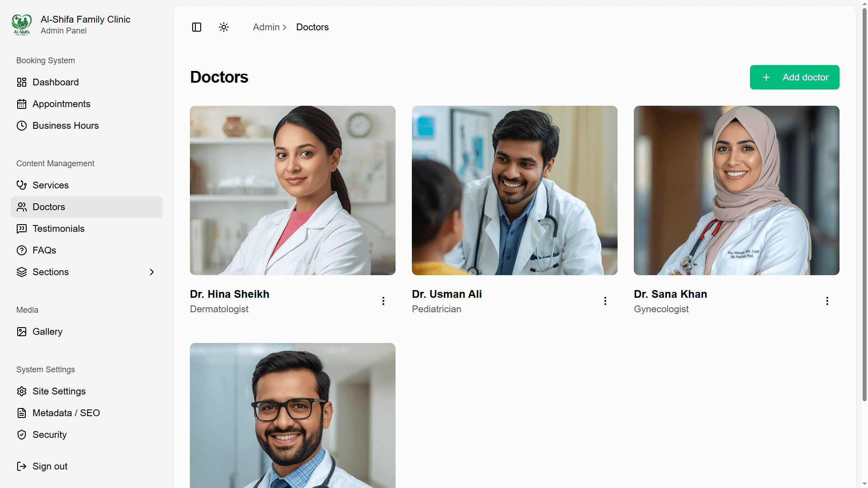The image size is (868, 488).
Task: Click the scrollbar down arrow
Action: click(864, 484)
